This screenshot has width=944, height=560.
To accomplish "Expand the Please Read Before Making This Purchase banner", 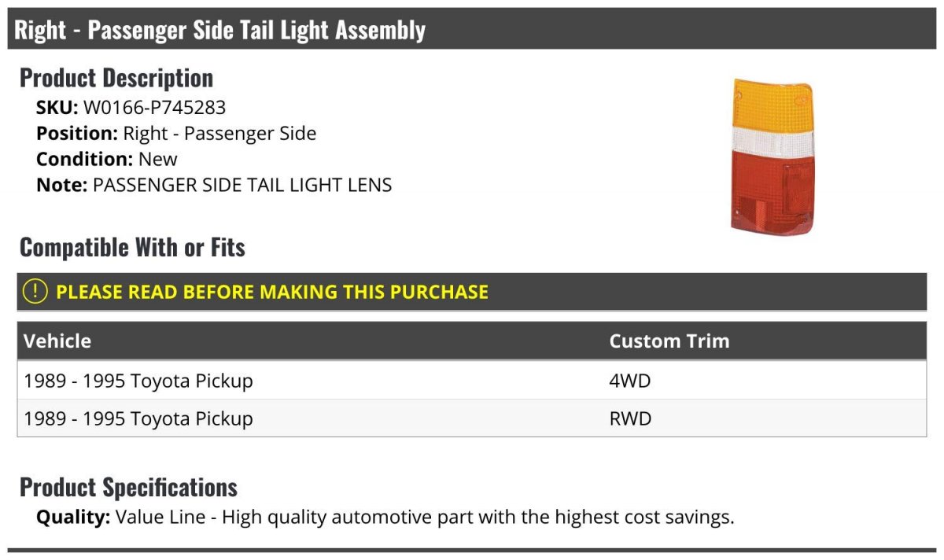I will point(471,291).
